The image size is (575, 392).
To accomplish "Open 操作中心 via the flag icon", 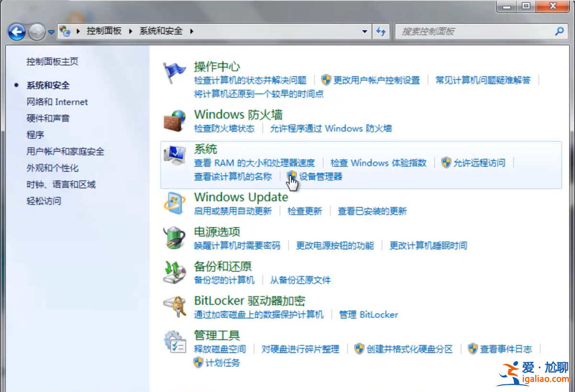I will point(174,70).
